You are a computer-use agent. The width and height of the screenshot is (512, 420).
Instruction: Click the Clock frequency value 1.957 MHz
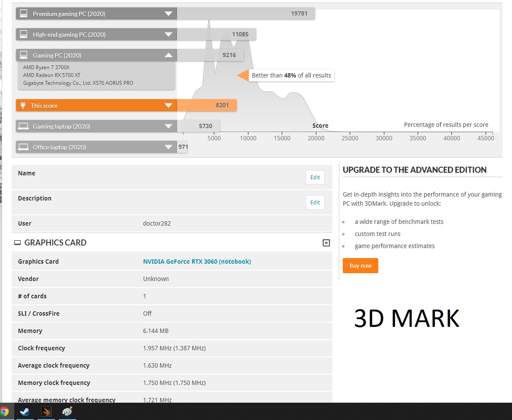174,348
